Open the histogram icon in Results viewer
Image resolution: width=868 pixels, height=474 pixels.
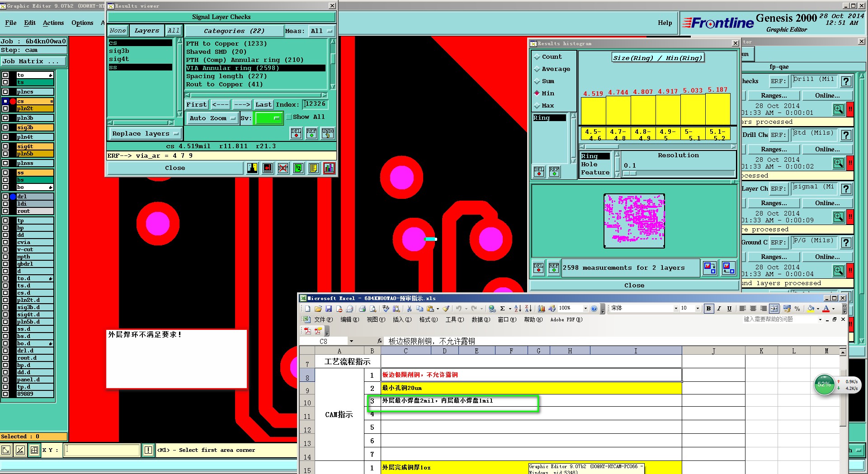coord(329,168)
